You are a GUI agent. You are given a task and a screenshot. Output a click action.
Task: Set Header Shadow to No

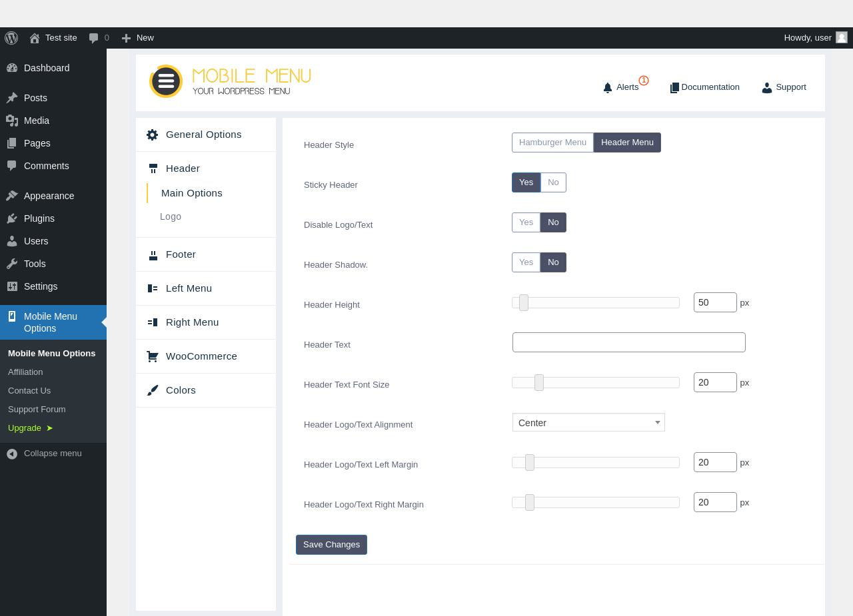pos(553,262)
